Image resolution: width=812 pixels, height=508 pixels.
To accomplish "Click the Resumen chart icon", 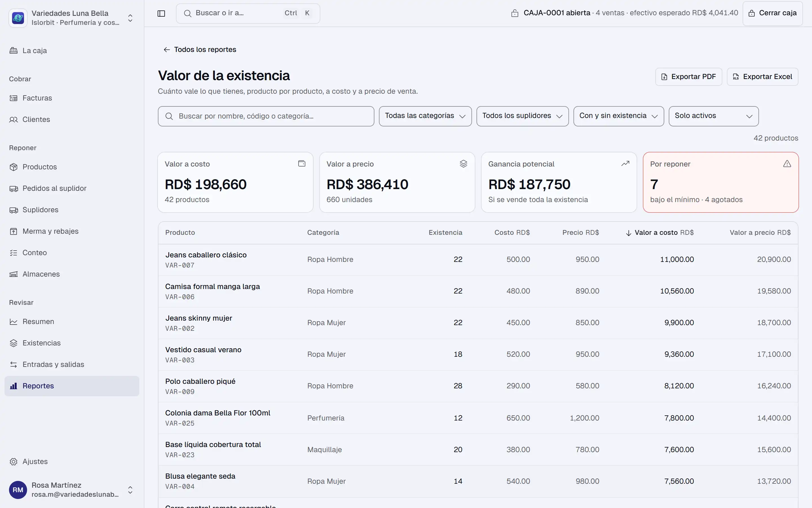I will tap(14, 321).
